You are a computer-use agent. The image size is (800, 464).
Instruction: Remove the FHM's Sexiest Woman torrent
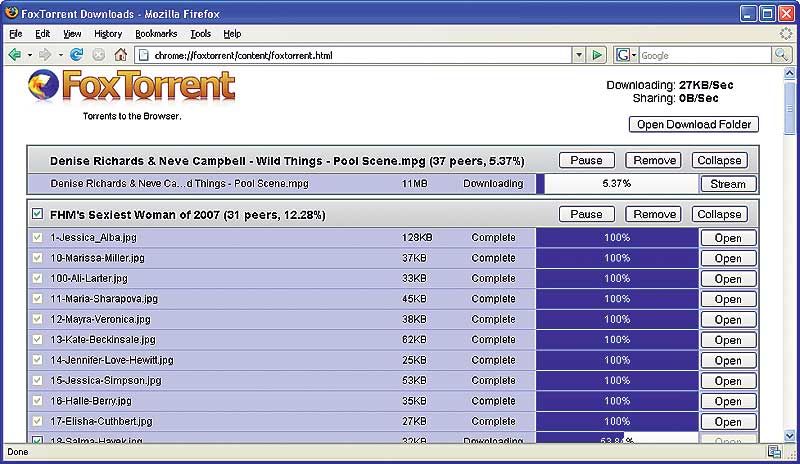click(654, 214)
